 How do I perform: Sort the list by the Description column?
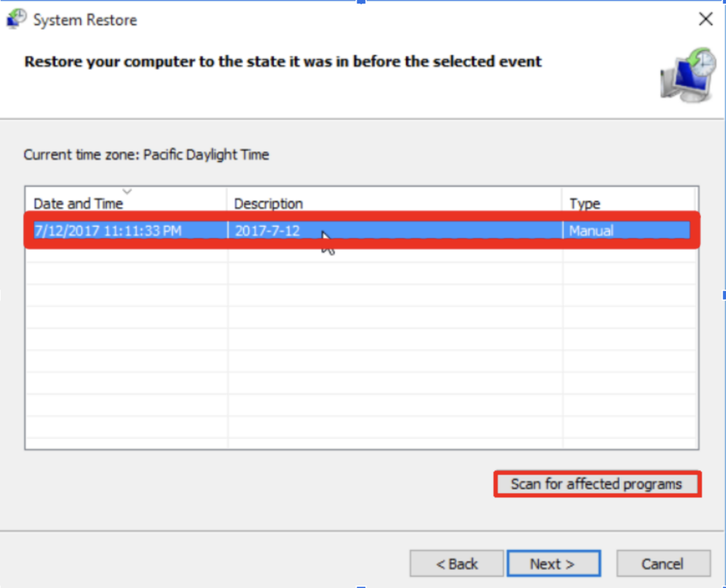click(x=268, y=203)
